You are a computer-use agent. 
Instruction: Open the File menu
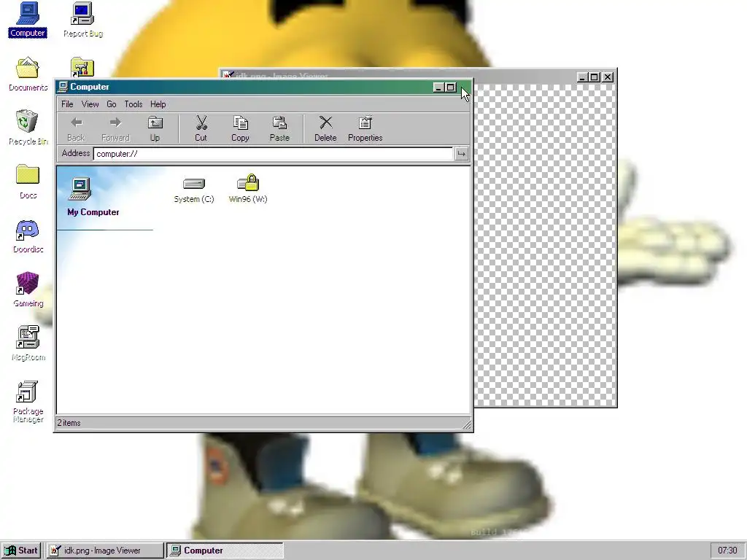(67, 104)
